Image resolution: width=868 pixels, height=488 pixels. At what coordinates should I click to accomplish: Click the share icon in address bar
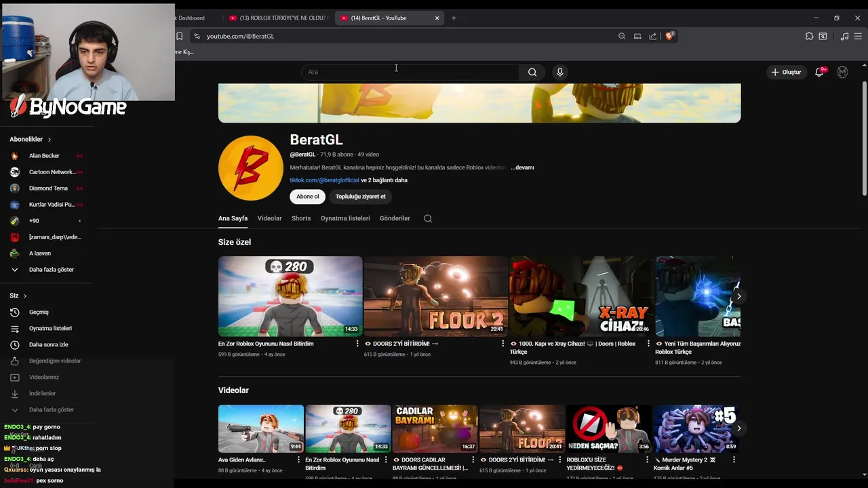(x=652, y=36)
